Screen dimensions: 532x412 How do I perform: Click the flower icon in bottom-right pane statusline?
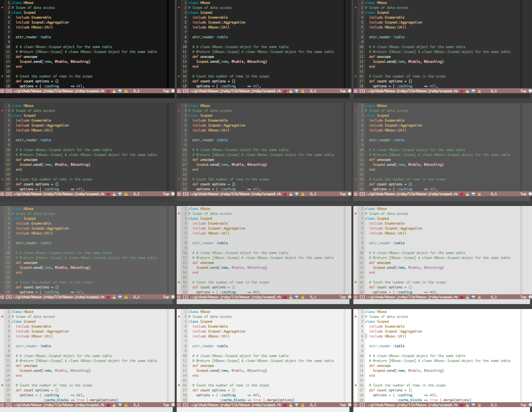pyautogui.click(x=356, y=405)
